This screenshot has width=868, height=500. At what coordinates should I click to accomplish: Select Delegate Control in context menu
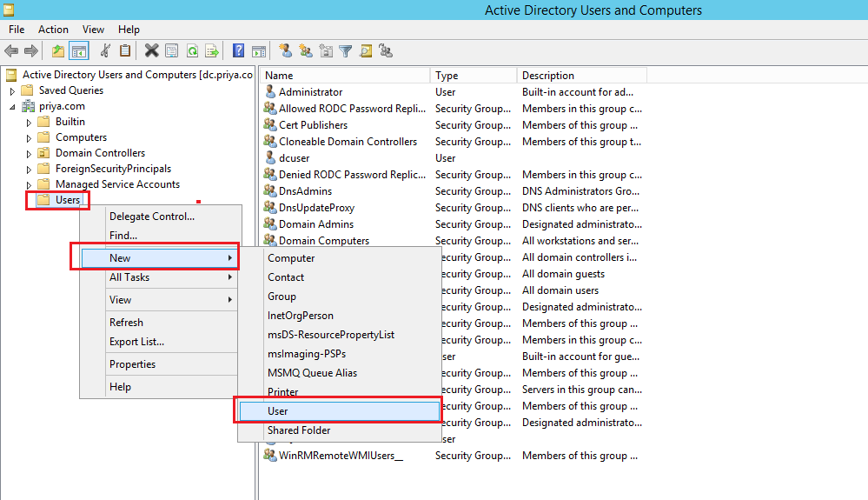click(x=161, y=217)
